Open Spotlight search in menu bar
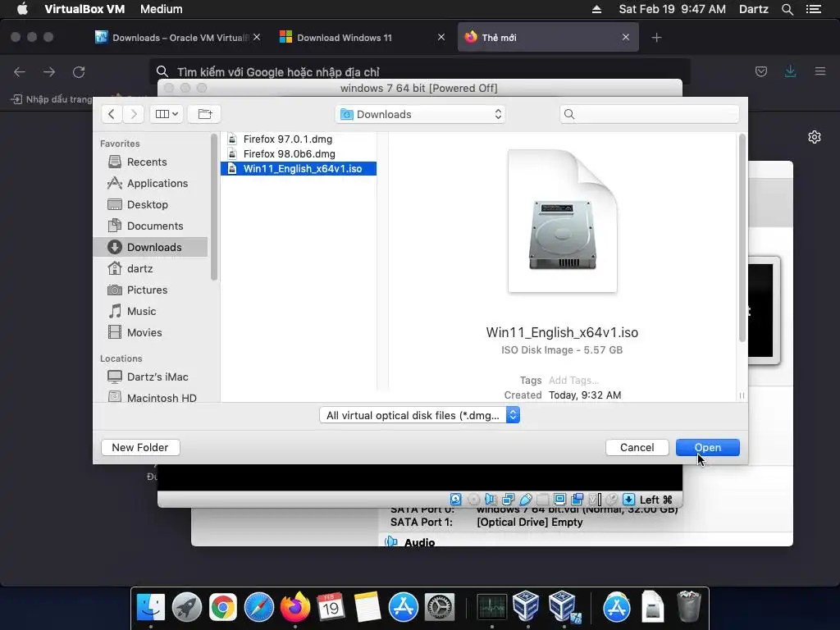This screenshot has width=840, height=630. 787,9
